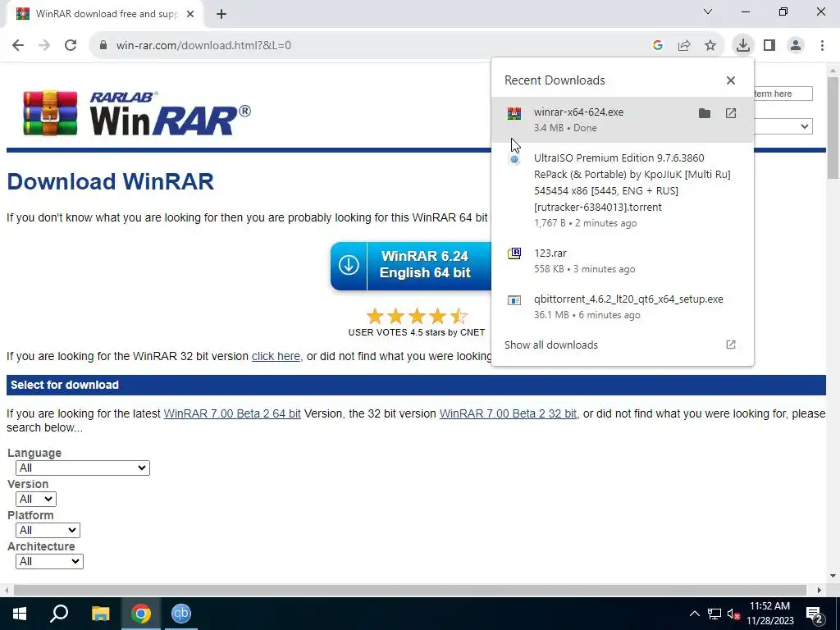
Task: Open File Explorer from taskbar
Action: [100, 614]
